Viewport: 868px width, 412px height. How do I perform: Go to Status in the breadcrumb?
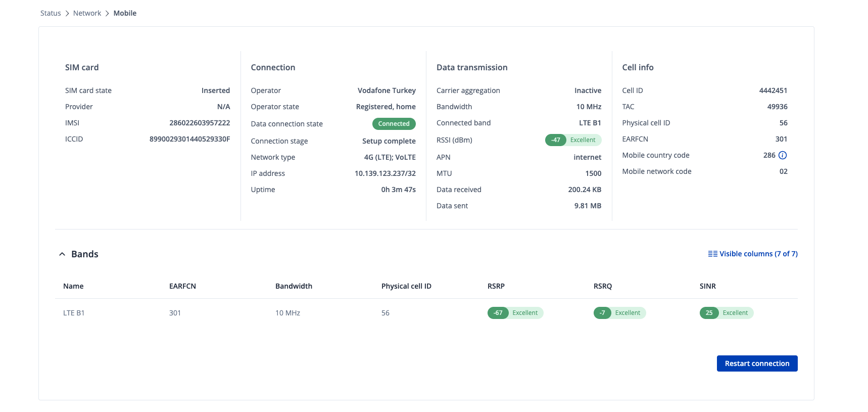[x=51, y=13]
